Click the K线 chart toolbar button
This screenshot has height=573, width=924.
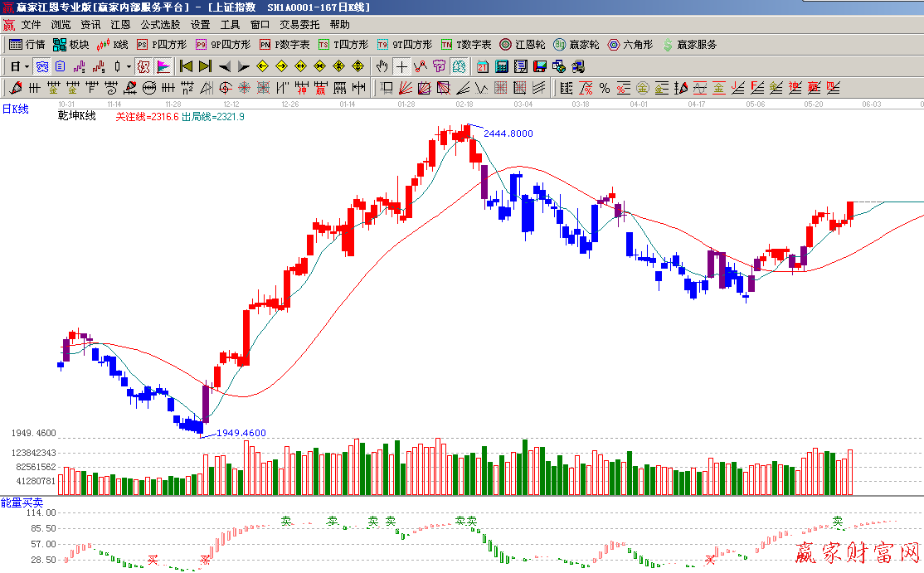[113, 45]
